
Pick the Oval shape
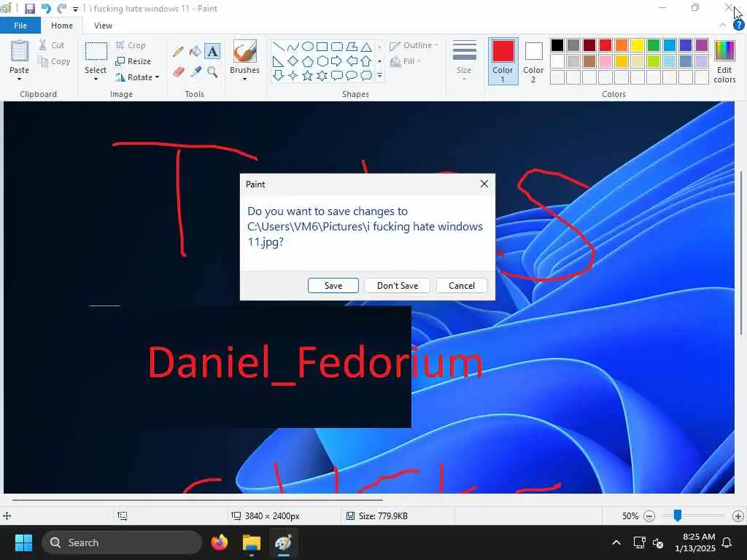308,47
